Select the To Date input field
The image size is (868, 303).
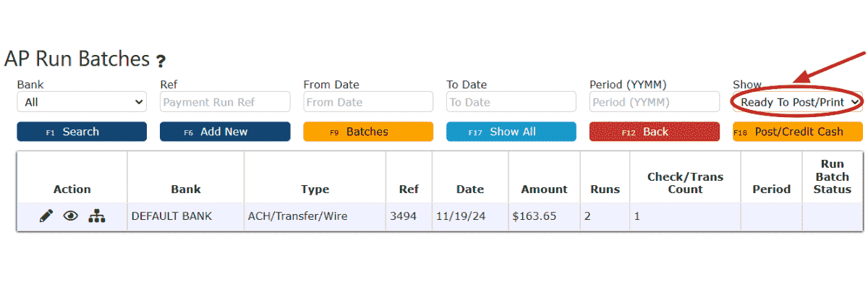point(511,102)
